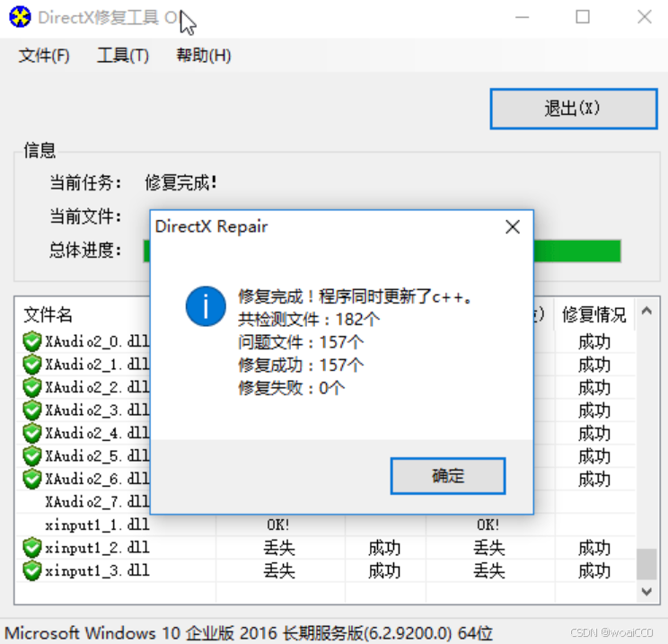This screenshot has height=644, width=668.
Task: Click green shield icon for XAudio2_2.dll
Action: pos(32,387)
